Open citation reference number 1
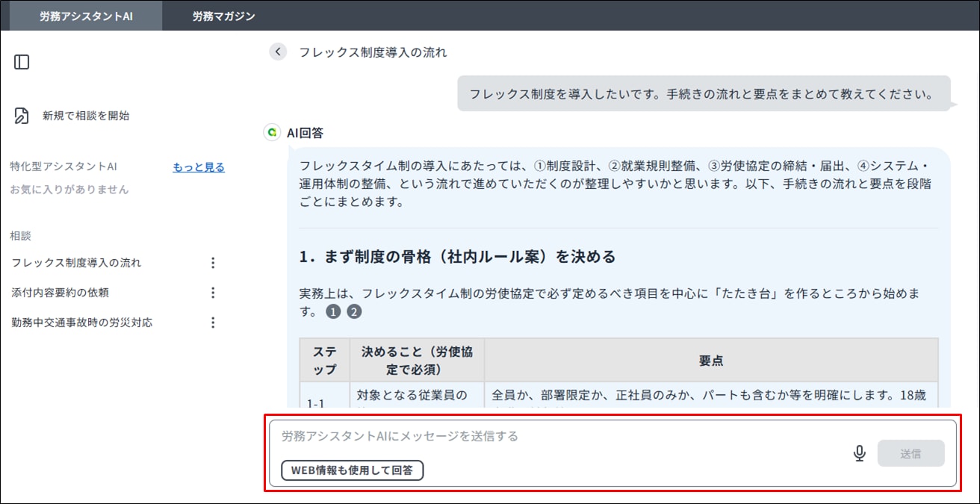Viewport: 980px width, 504px height. [x=333, y=312]
